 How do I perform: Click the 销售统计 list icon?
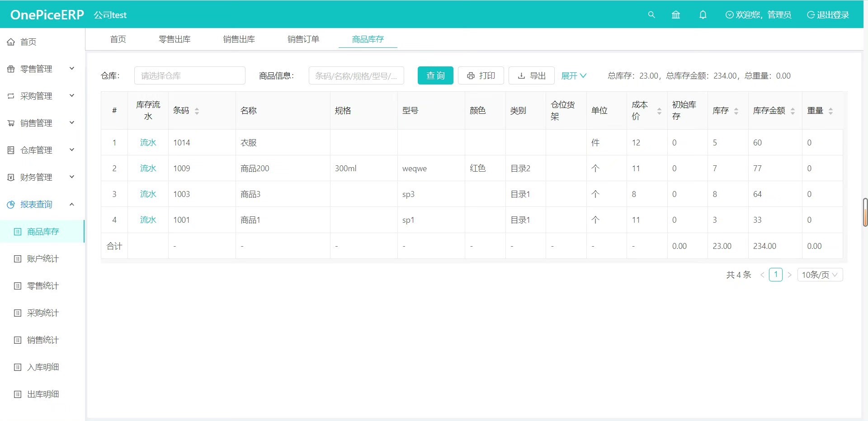point(18,340)
